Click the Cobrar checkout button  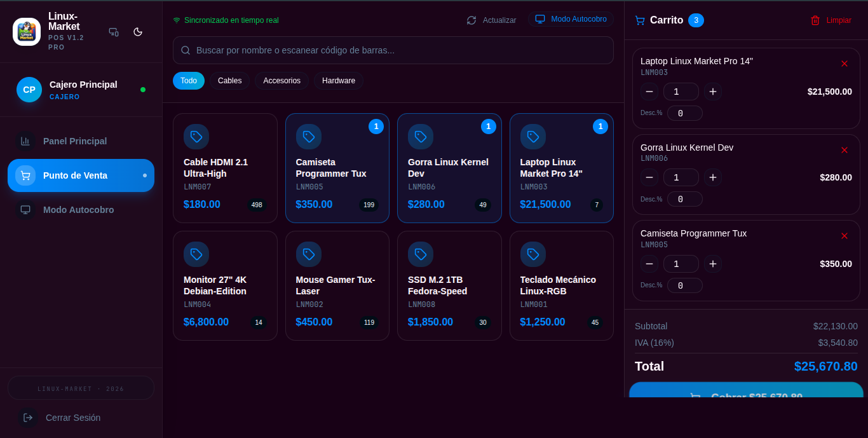746,390
